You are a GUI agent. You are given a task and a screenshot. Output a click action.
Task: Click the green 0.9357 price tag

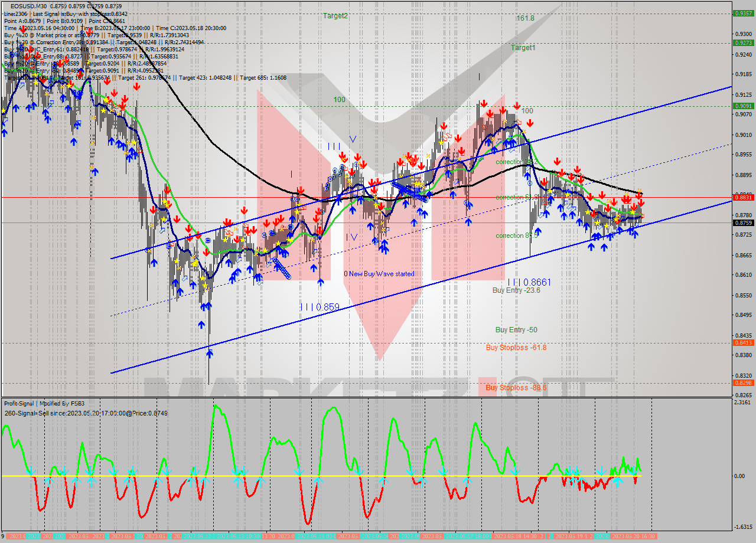[x=742, y=13]
